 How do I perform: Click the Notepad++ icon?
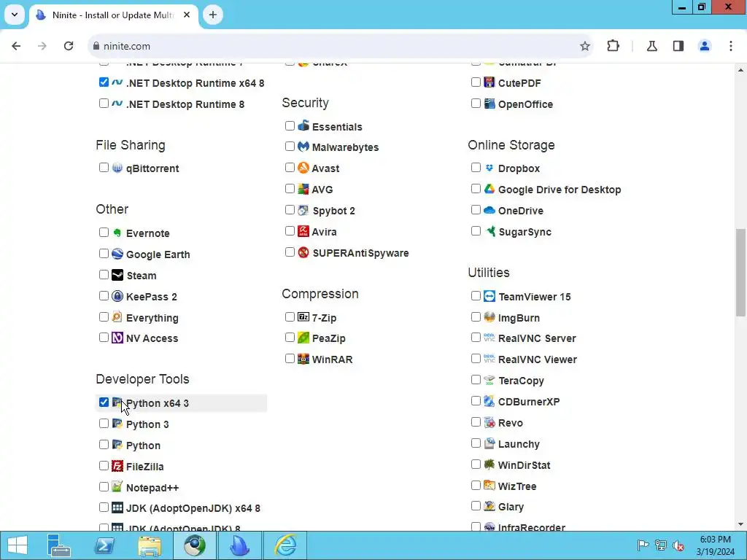[117, 486]
